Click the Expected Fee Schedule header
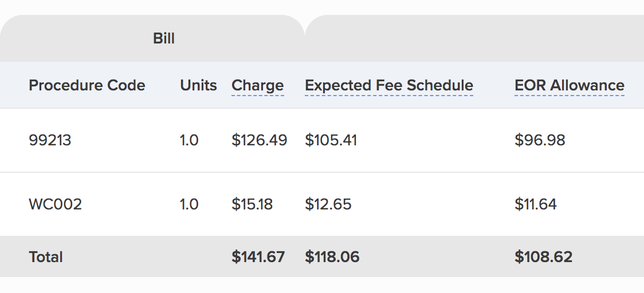 (388, 86)
